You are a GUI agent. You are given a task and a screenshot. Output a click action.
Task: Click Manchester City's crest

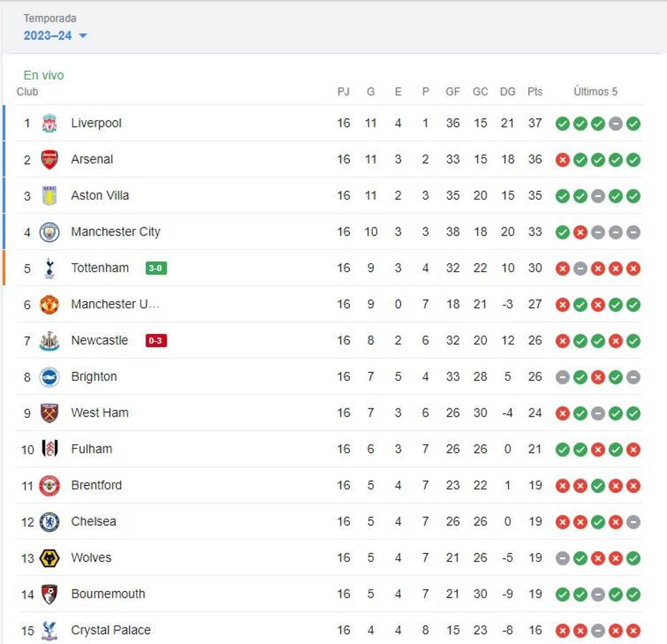click(x=49, y=231)
